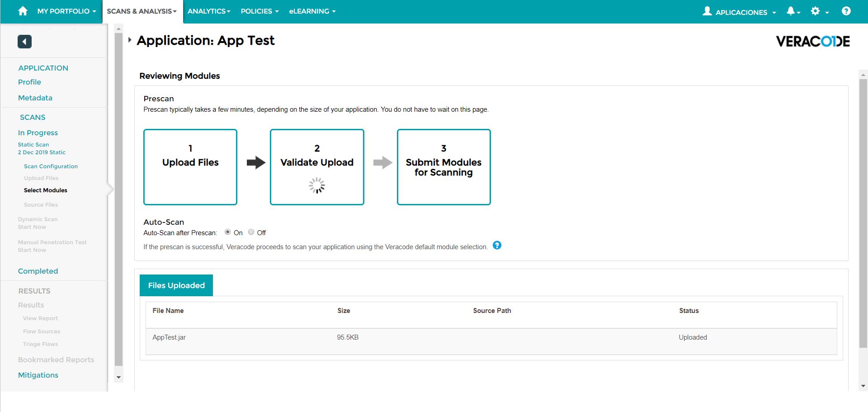Go to the home icon
The height and width of the screenshot is (412, 868).
pyautogui.click(x=23, y=11)
